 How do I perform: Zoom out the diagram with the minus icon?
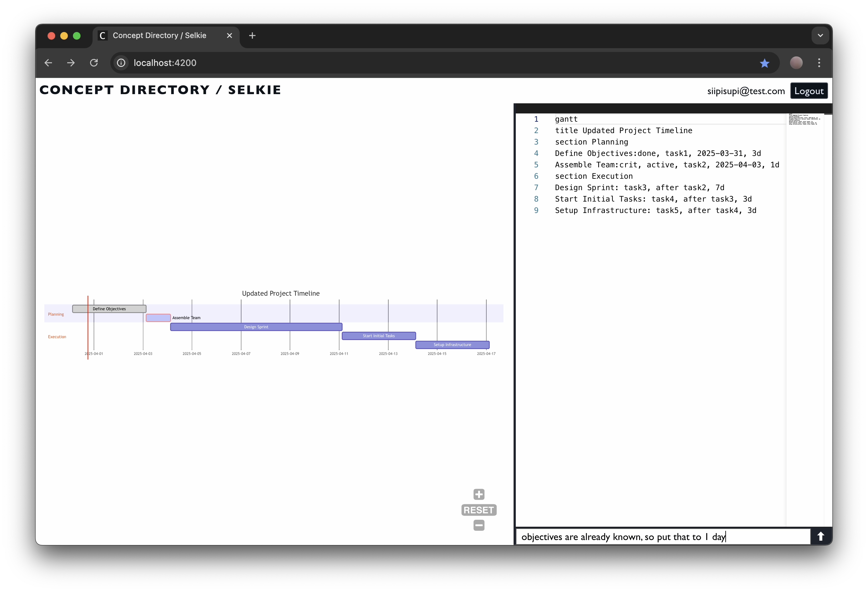coord(479,525)
